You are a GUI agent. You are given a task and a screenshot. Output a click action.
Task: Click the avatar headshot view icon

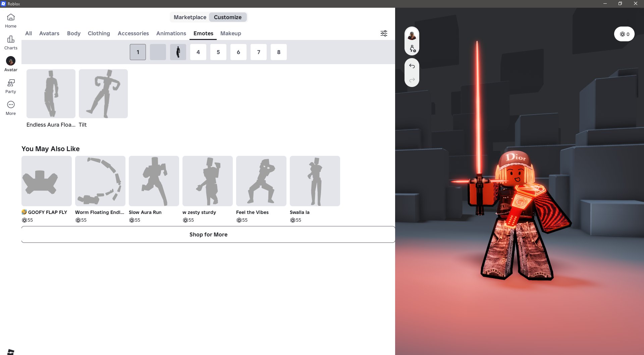412,35
